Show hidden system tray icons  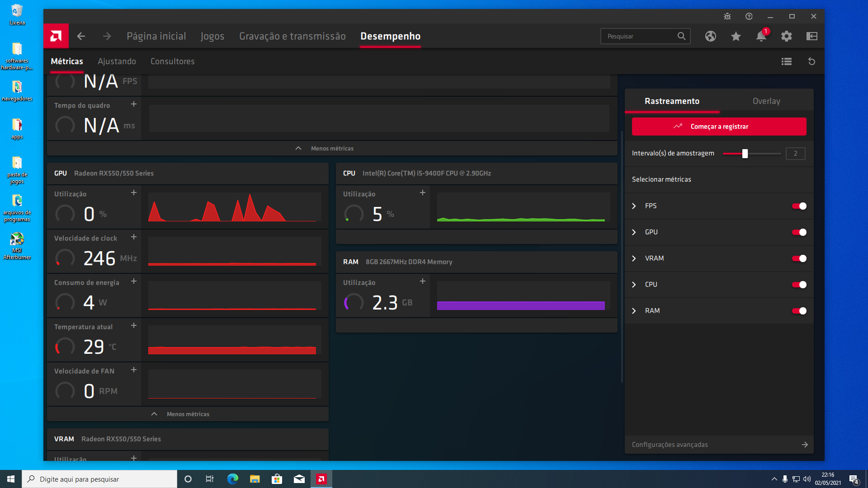(774, 479)
